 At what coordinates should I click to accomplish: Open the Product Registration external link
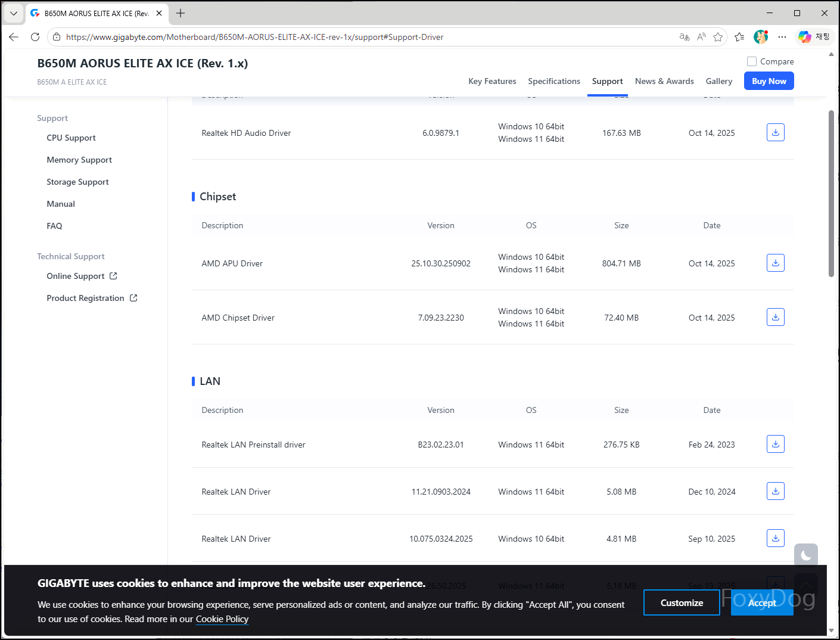coord(92,298)
